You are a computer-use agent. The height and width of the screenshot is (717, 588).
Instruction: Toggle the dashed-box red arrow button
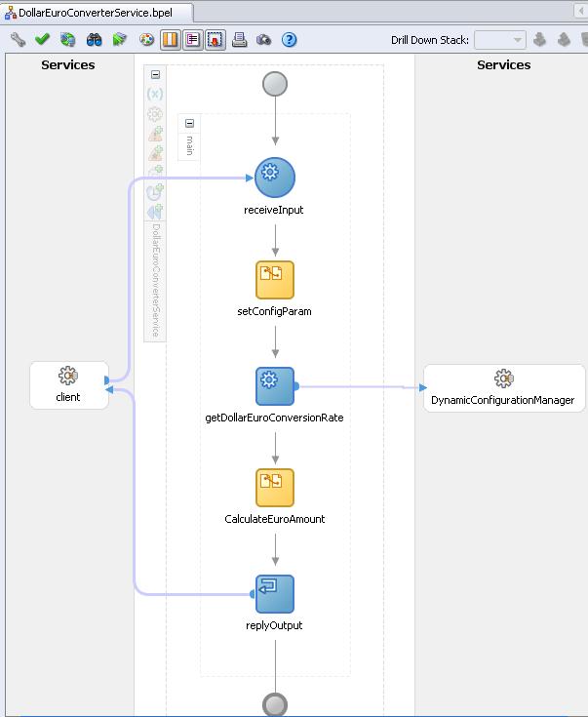[215, 40]
